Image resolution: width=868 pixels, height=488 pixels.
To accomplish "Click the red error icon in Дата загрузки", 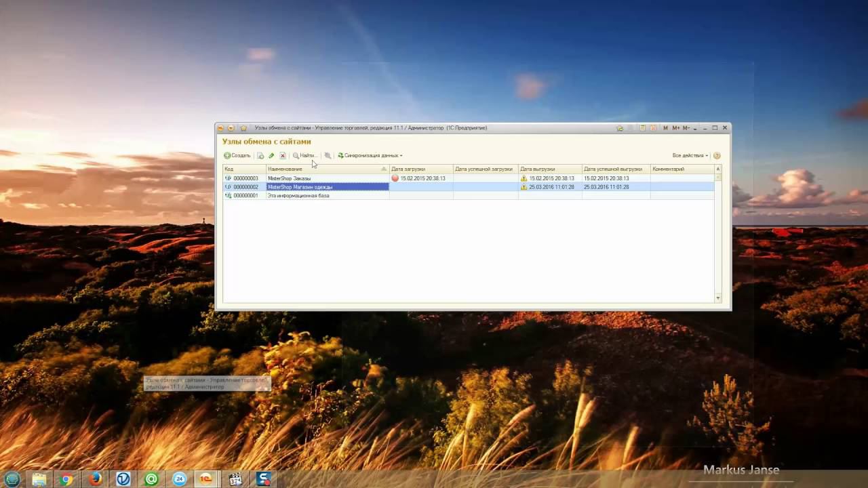I will point(395,178).
